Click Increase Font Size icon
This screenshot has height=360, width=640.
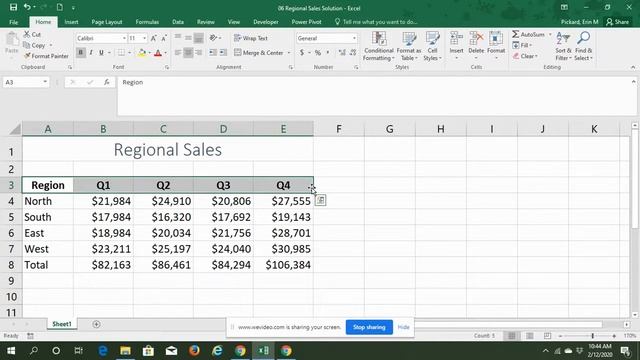(x=154, y=38)
